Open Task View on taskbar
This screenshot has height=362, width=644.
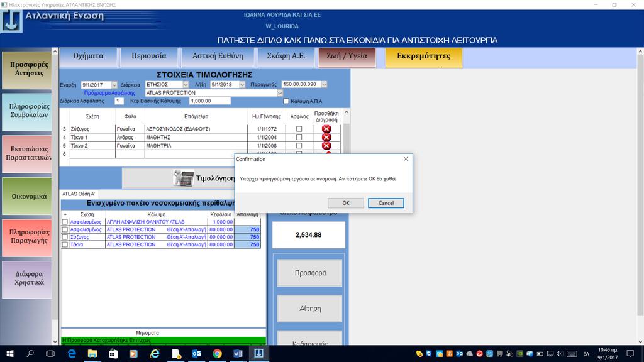(50, 353)
